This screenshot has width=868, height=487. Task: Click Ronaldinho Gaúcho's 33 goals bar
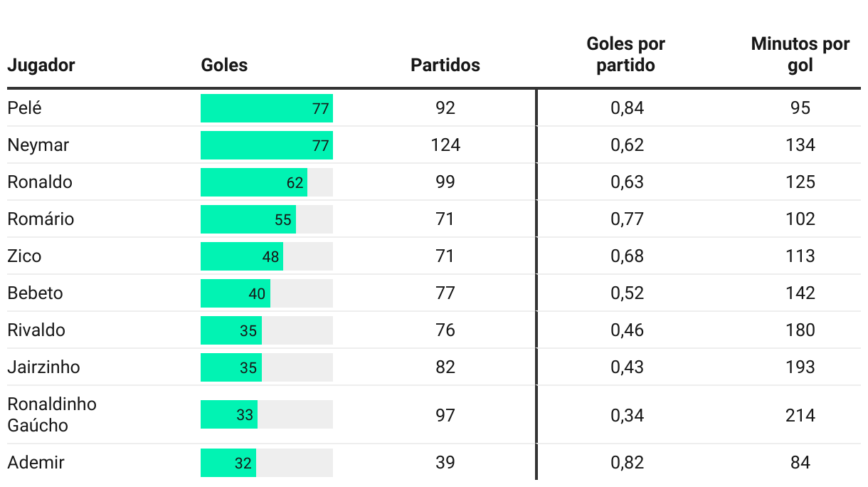click(x=228, y=414)
